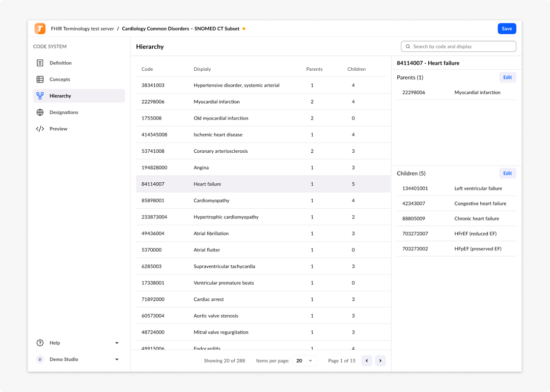
Task: Click the Parents column header
Action: (x=314, y=69)
